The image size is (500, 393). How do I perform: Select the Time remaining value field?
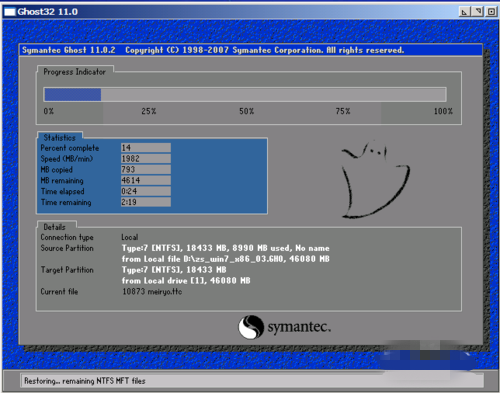[146, 202]
